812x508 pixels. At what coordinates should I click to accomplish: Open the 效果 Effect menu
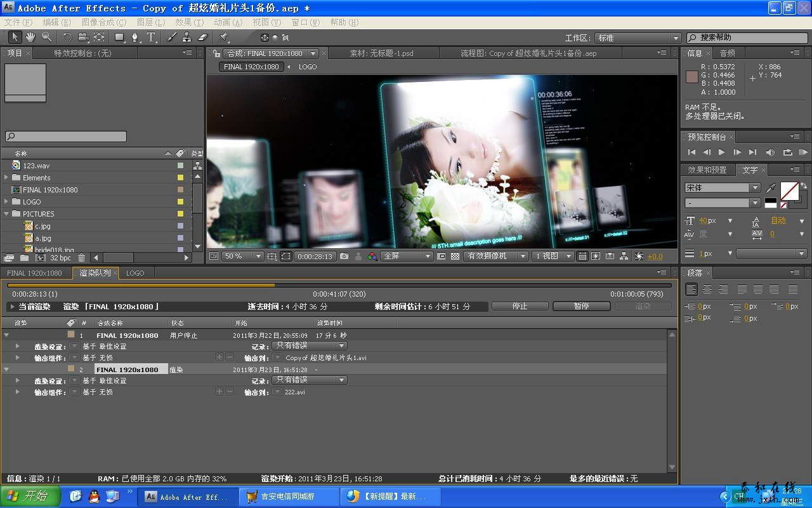point(189,22)
